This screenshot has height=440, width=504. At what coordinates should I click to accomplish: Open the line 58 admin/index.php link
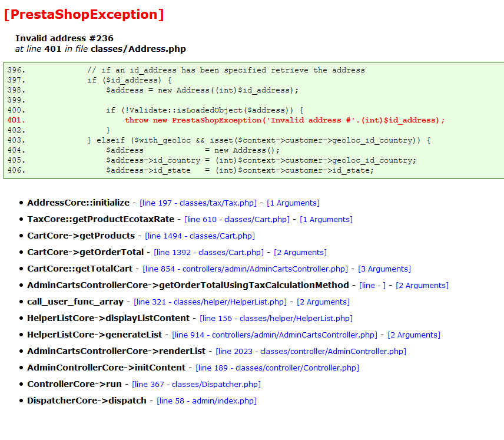(x=207, y=401)
